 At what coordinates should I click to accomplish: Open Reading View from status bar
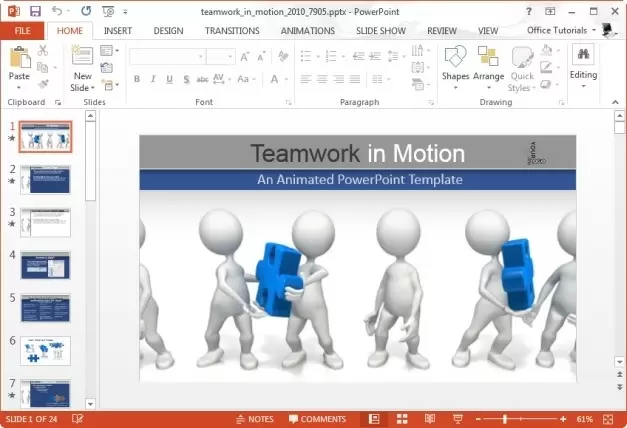tap(429, 419)
